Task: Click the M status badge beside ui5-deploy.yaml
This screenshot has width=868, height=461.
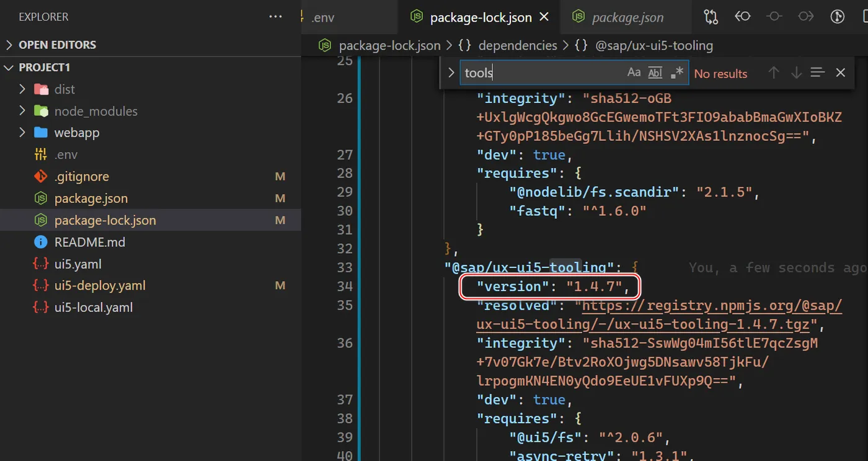Action: (x=280, y=285)
